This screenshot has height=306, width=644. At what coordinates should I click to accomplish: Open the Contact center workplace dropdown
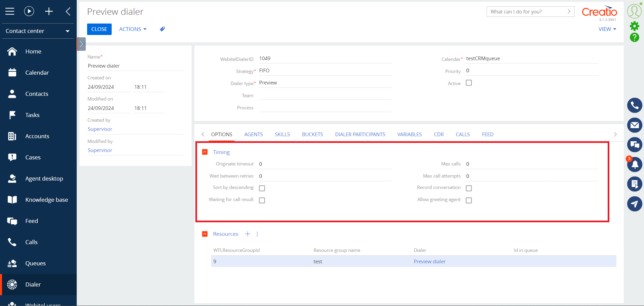38,31
